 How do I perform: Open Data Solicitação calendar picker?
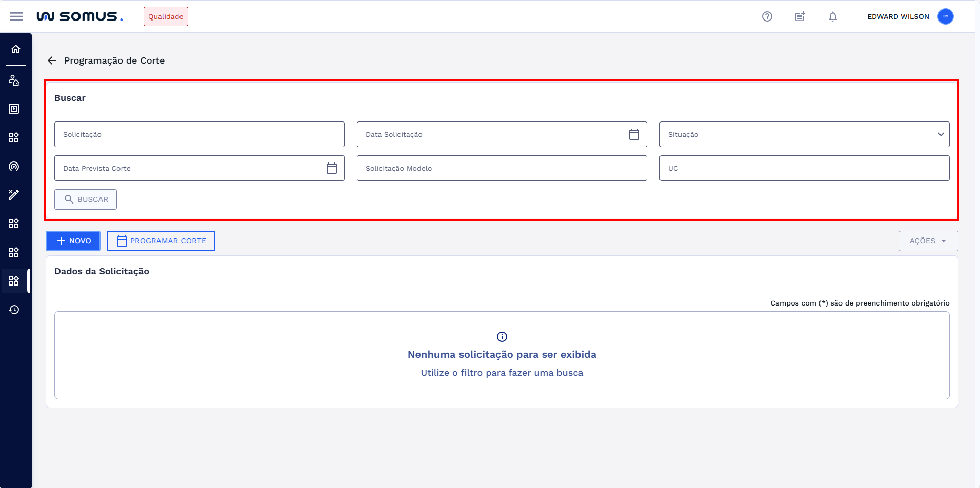(x=634, y=134)
